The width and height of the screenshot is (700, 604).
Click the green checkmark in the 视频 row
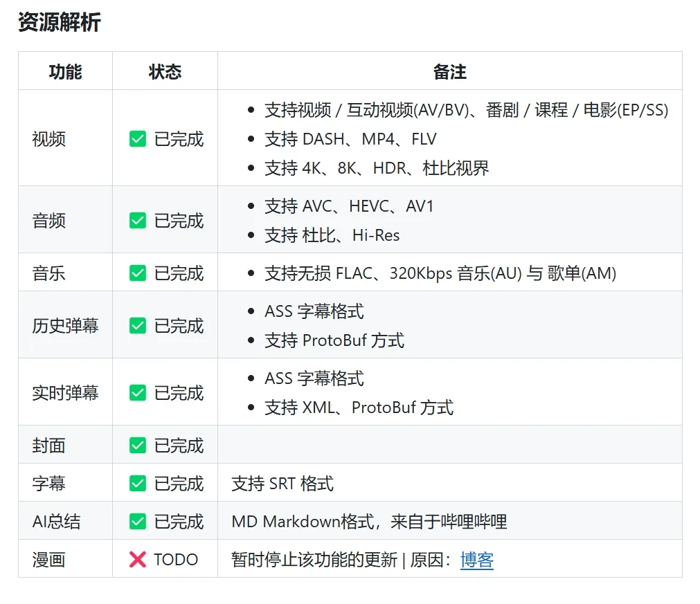point(138,139)
